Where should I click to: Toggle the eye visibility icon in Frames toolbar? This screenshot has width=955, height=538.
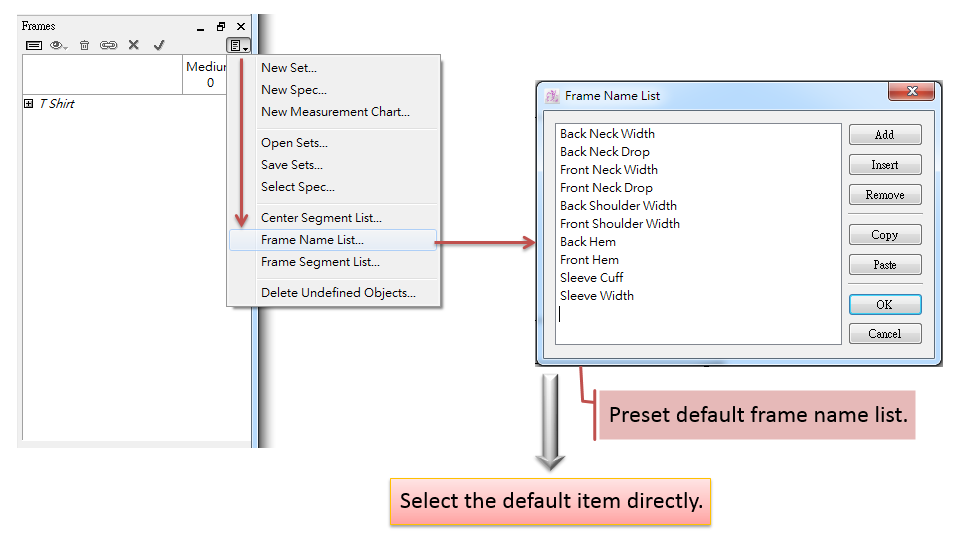point(58,45)
